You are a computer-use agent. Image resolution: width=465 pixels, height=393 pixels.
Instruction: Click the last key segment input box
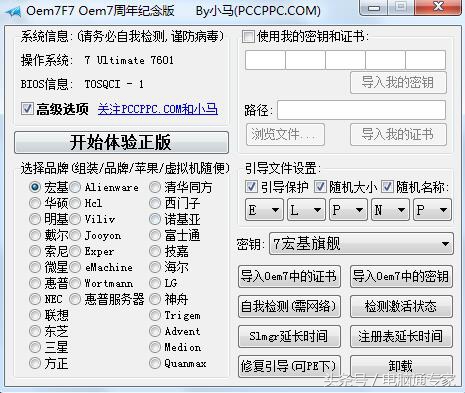(426, 60)
